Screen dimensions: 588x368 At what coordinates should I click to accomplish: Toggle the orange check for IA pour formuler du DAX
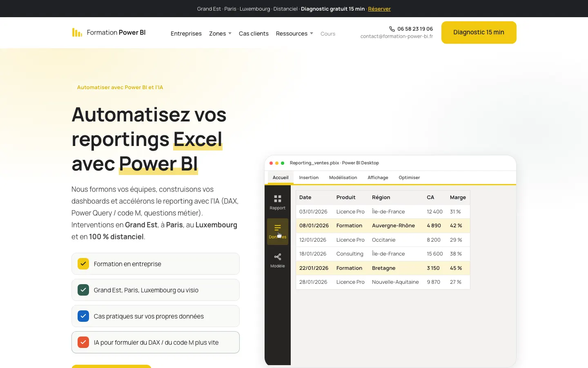[83, 342]
